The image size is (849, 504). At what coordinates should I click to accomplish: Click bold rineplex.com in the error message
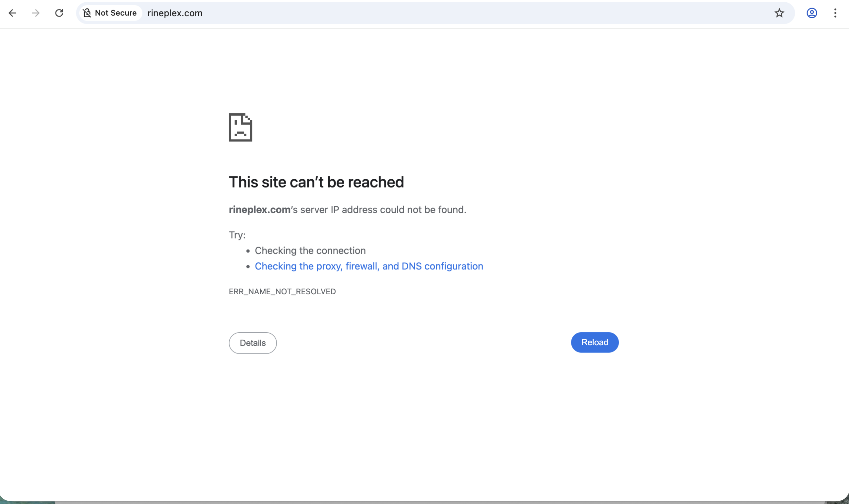point(259,209)
